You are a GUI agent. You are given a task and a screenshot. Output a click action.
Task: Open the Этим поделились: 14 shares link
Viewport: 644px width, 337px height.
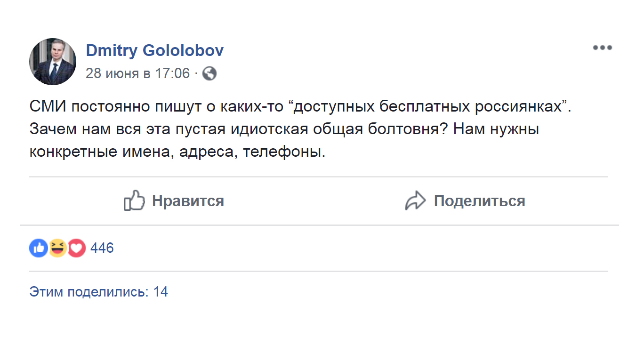coord(98,292)
